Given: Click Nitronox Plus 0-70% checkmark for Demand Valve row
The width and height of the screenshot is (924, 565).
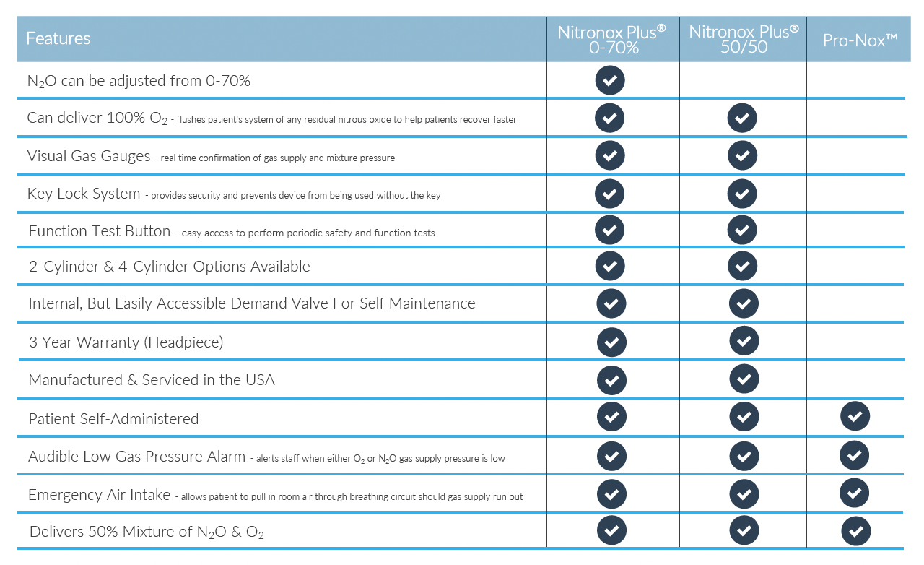Looking at the screenshot, I should point(611,303).
